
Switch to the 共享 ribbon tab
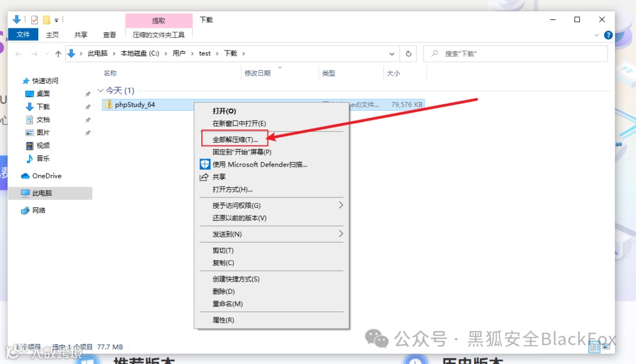pyautogui.click(x=81, y=35)
